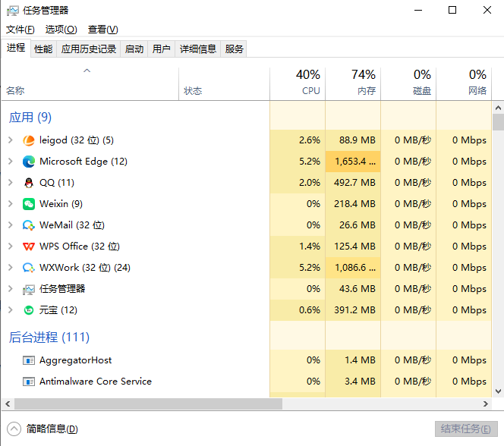Screen dimensions: 504x446
Task: Click Weixin memory value 218.4 MB
Action: coord(354,203)
